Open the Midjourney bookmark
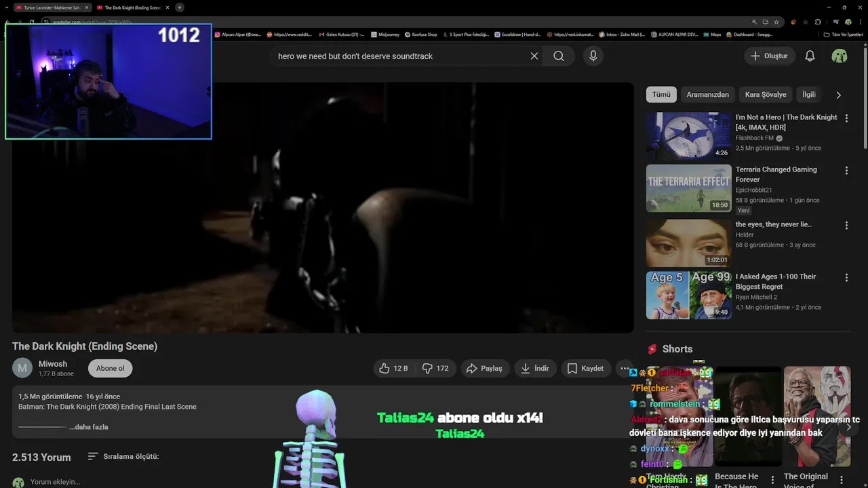 [385, 35]
